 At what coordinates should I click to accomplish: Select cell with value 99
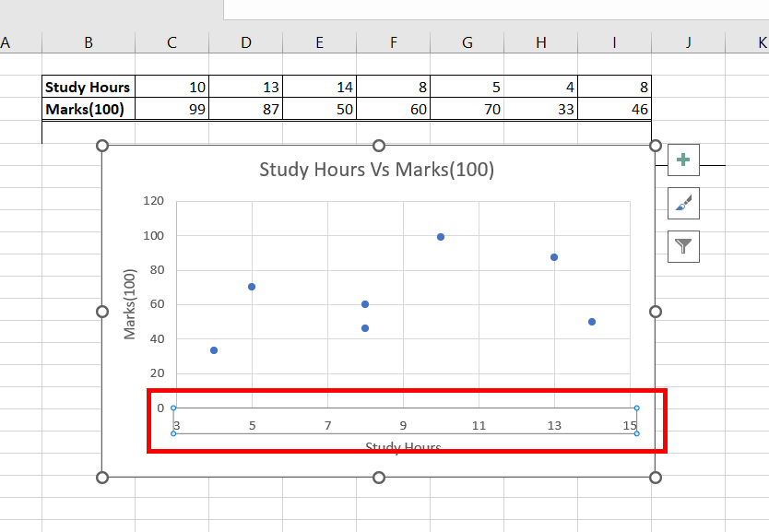click(x=172, y=109)
